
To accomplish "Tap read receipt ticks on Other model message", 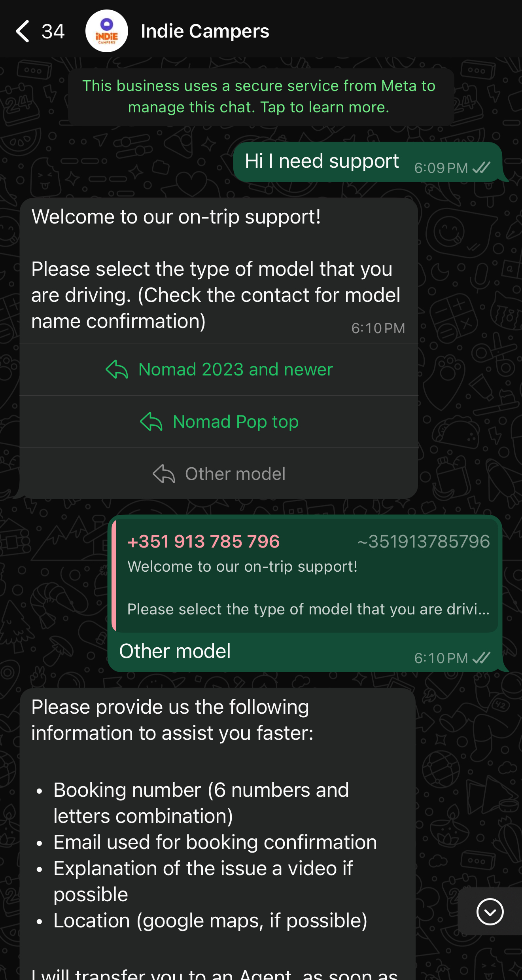I will pos(481,658).
